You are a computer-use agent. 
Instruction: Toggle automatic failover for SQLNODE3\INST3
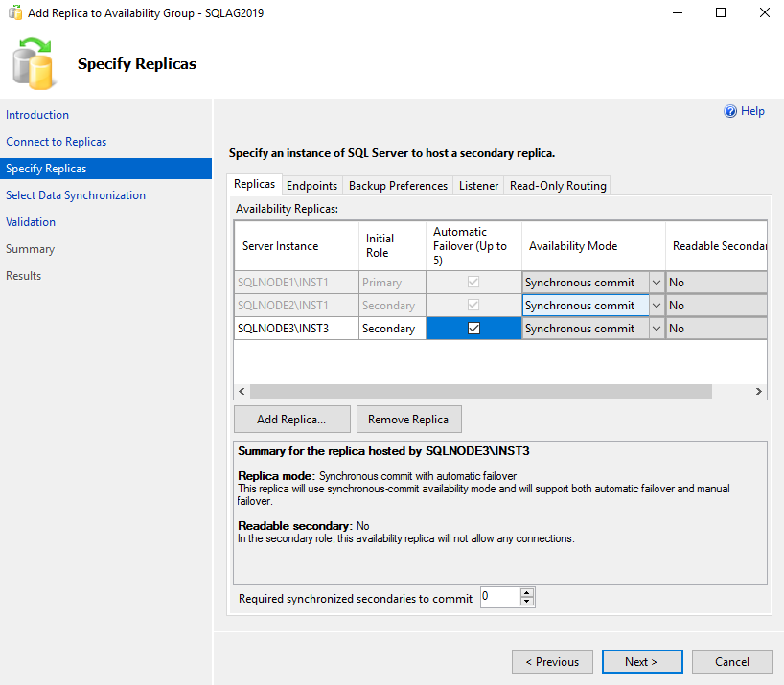(x=473, y=329)
